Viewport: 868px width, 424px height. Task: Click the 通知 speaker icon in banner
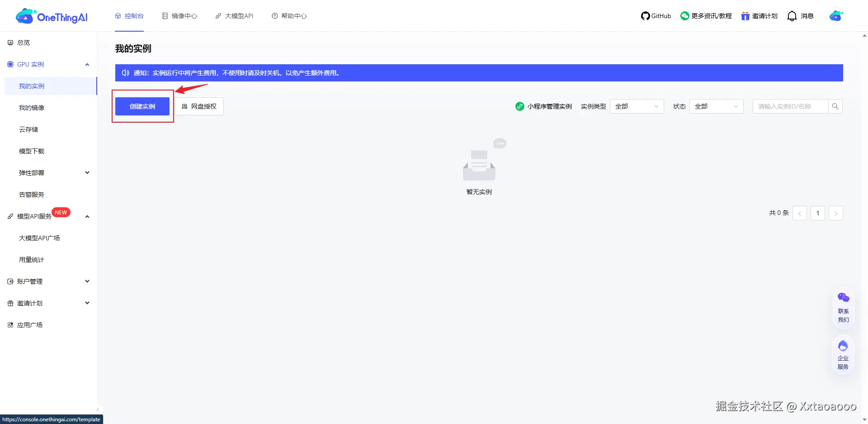(126, 73)
